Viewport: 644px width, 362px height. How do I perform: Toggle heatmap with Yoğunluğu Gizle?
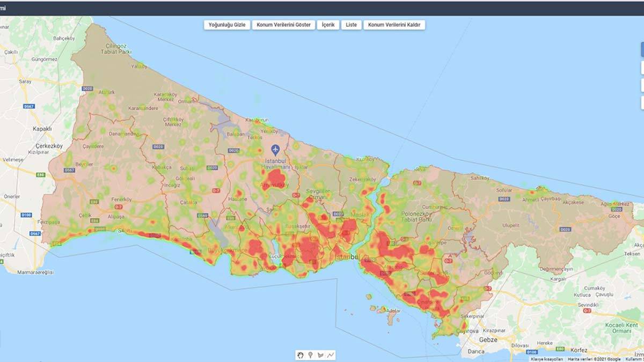coord(226,25)
